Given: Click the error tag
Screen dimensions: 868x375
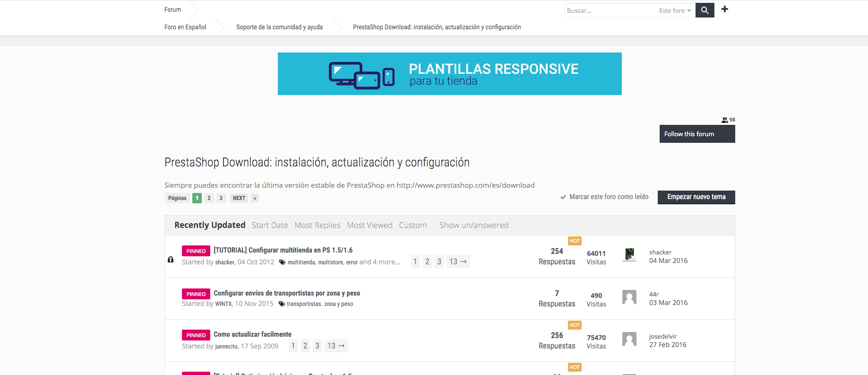Looking at the screenshot, I should 352,262.
